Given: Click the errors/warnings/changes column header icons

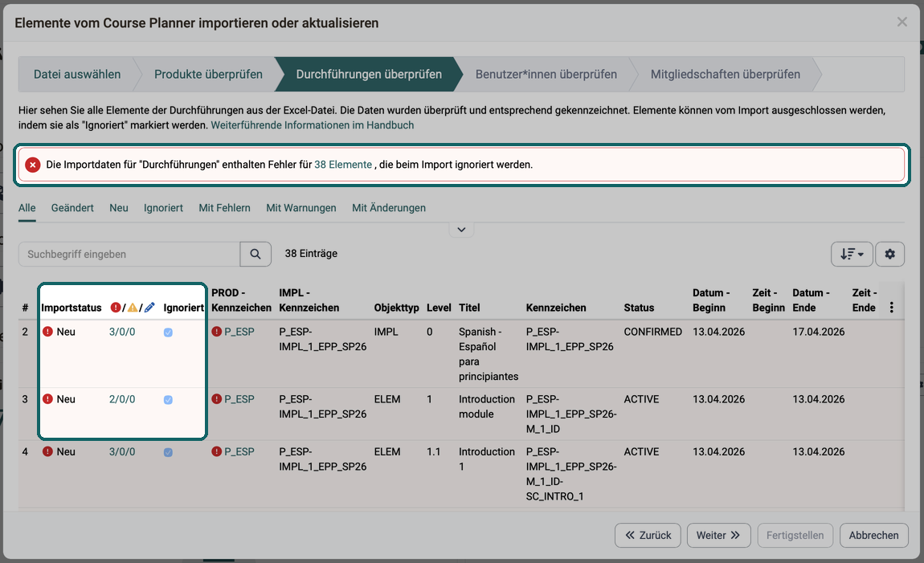Looking at the screenshot, I should point(133,308).
